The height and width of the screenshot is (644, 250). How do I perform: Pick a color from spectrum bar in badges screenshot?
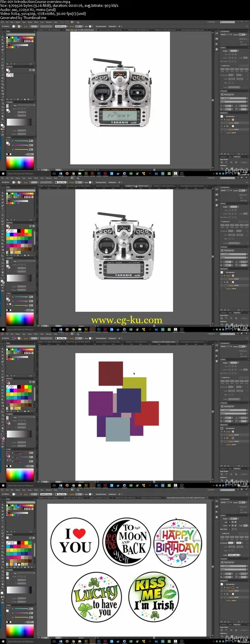[20, 631]
